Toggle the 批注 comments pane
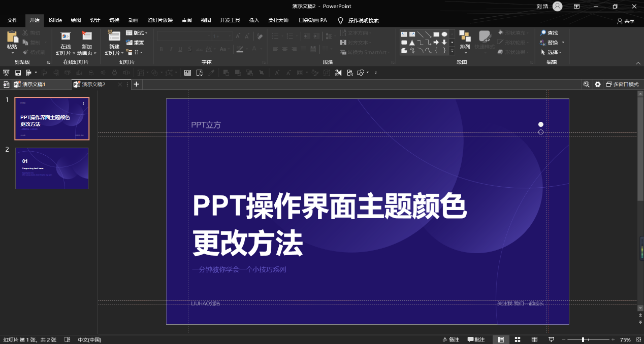 click(476, 339)
